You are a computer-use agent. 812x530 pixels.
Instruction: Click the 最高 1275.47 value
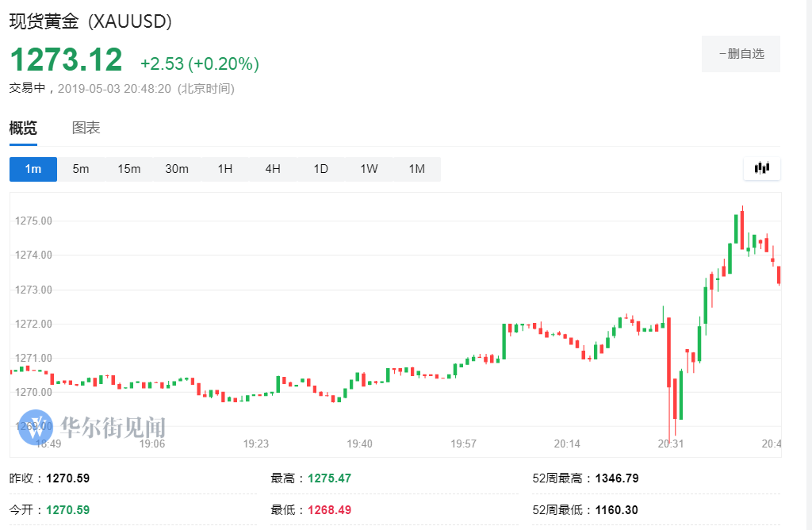[x=329, y=478]
